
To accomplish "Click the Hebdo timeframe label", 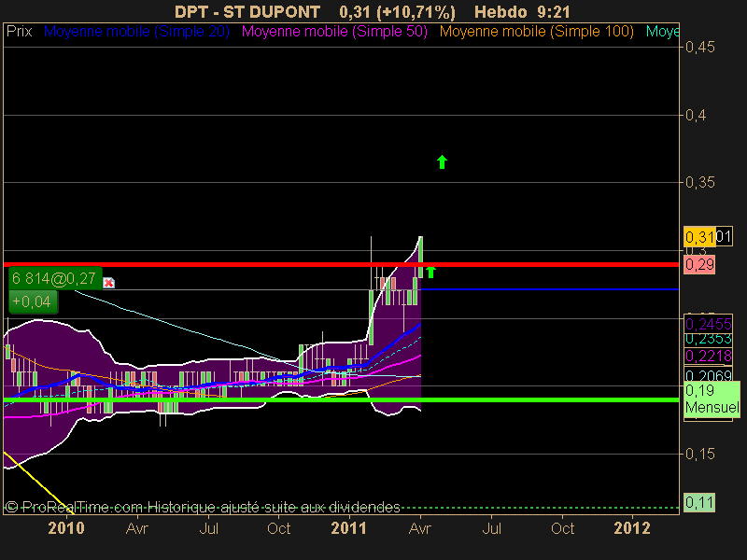I will point(500,11).
